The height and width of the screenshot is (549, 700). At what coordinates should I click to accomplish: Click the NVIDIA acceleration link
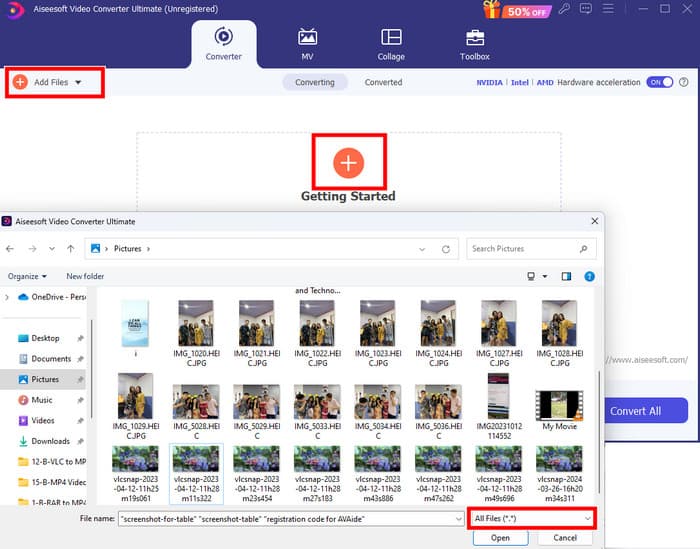coord(489,82)
